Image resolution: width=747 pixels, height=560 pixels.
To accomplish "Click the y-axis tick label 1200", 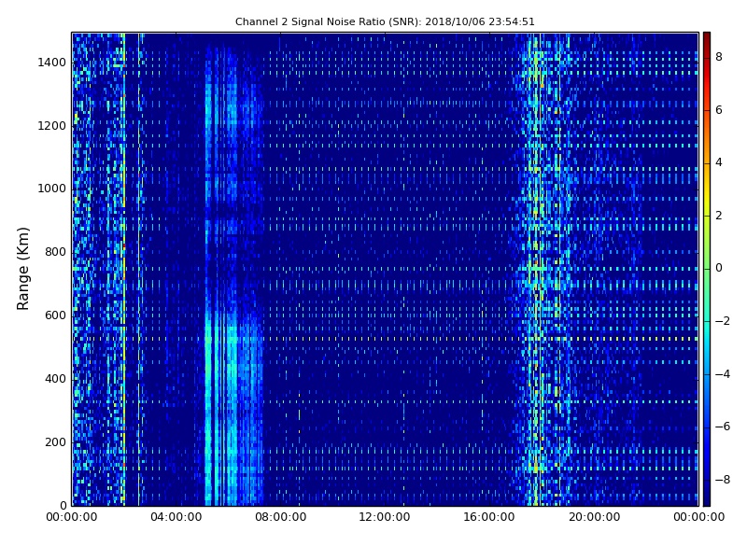I will (51, 126).
